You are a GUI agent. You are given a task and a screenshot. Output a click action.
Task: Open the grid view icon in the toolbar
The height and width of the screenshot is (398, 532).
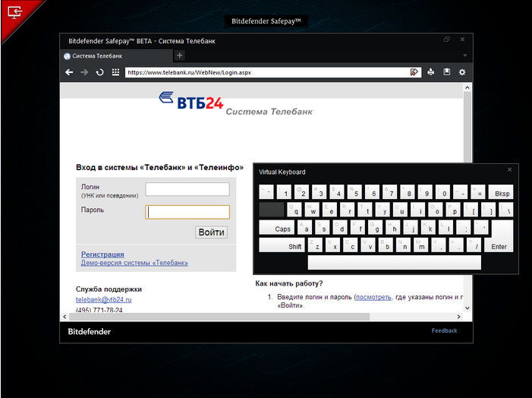(x=115, y=72)
